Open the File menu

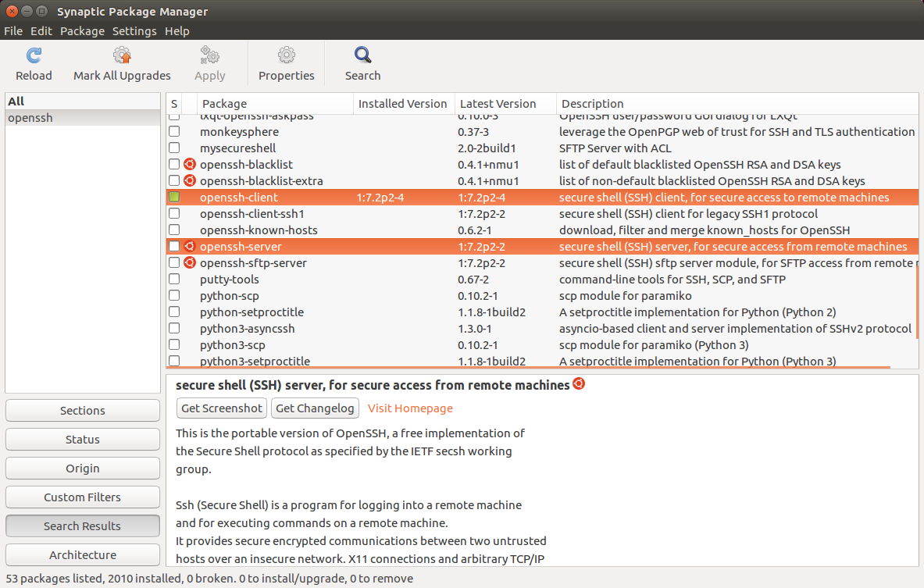(12, 30)
